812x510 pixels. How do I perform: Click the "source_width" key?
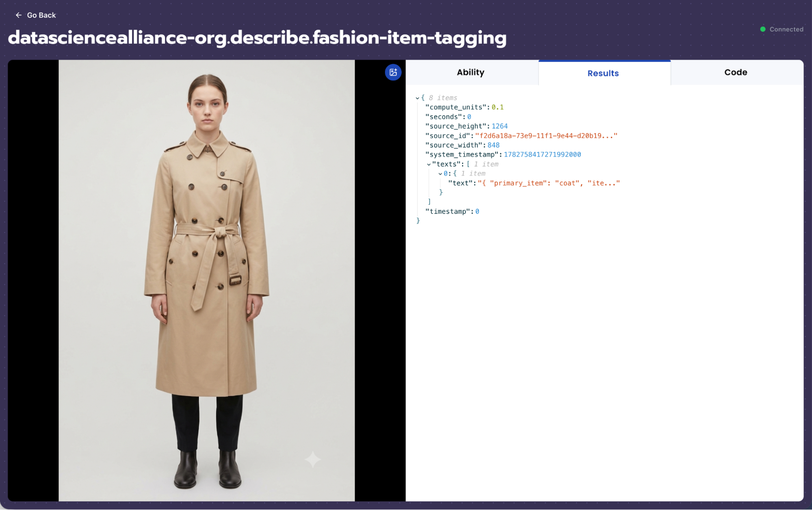click(453, 145)
